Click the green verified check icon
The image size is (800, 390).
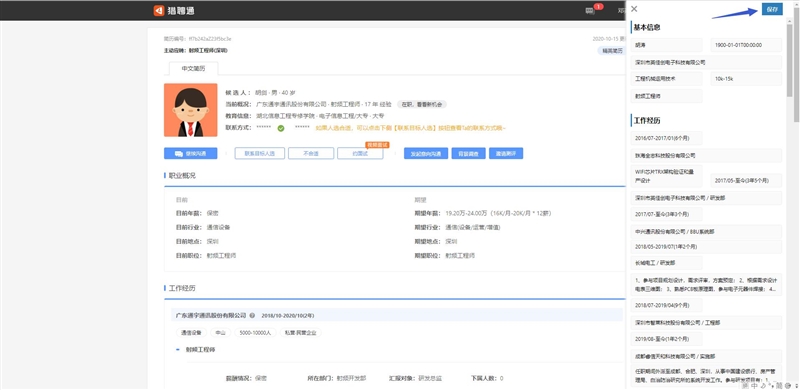tap(281, 128)
